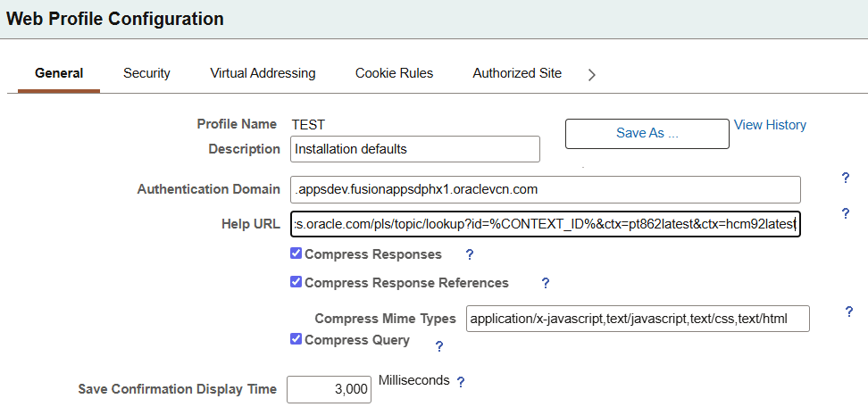Toggle Compress Response References checkbox

click(x=296, y=282)
